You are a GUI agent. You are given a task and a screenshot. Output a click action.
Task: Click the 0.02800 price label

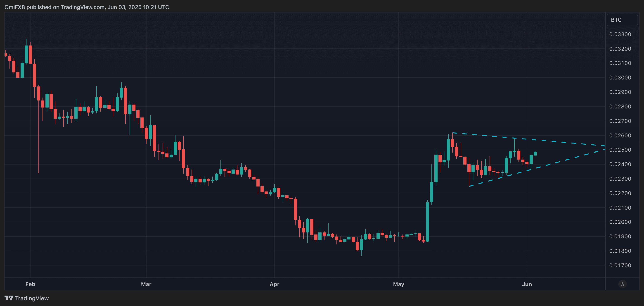[x=620, y=107]
